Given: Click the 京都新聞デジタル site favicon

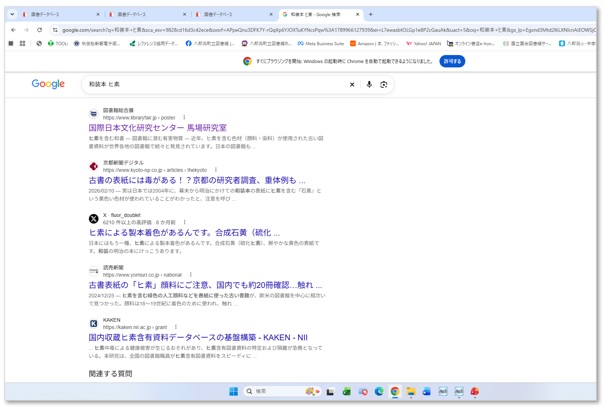Looking at the screenshot, I should 94,166.
